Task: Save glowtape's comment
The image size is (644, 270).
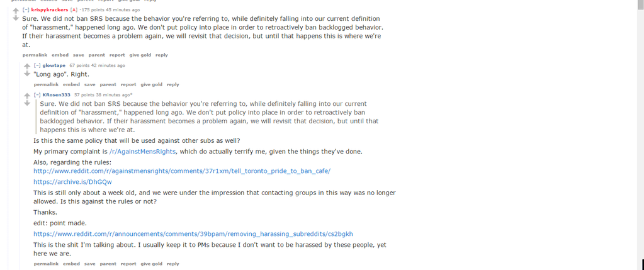Action: pos(90,84)
